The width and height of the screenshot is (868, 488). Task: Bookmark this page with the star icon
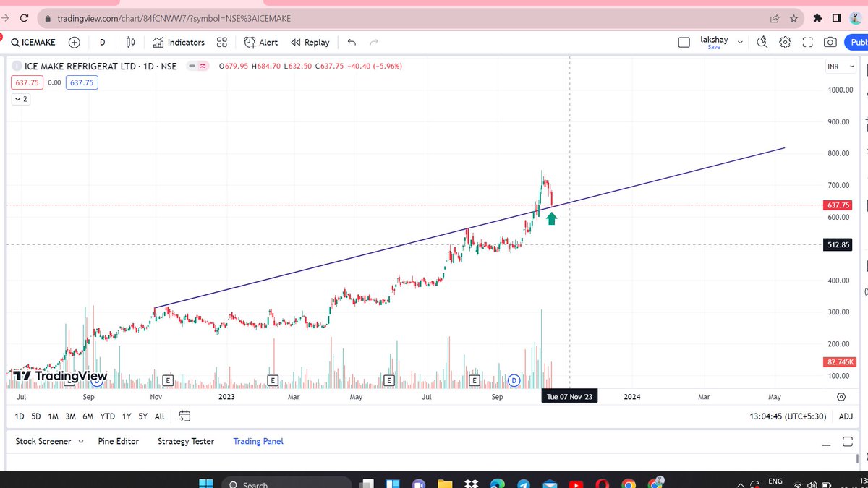[794, 17]
